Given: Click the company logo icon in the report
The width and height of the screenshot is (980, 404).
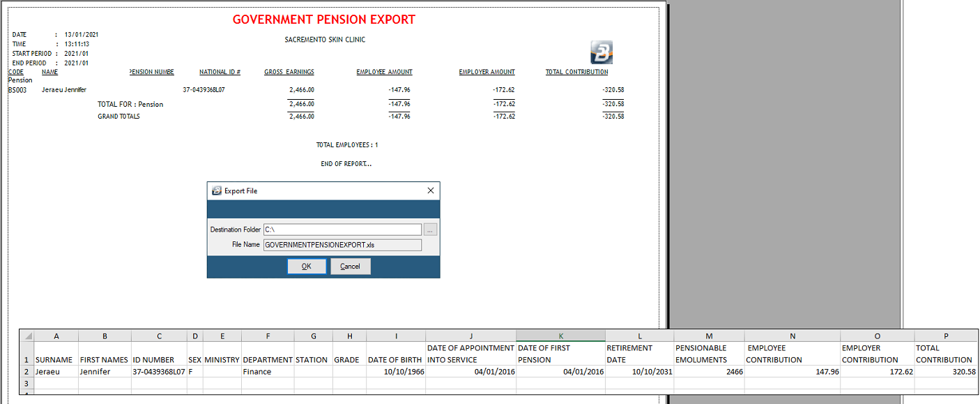Looking at the screenshot, I should (601, 52).
